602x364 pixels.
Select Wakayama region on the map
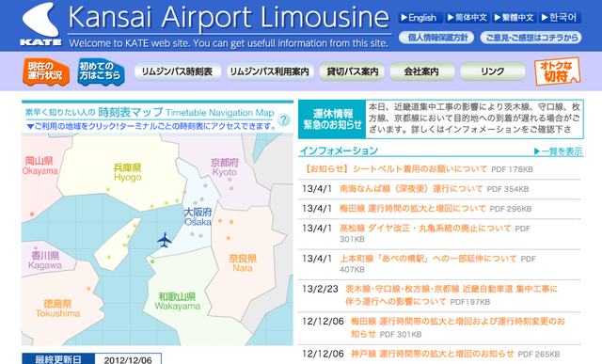point(178,301)
